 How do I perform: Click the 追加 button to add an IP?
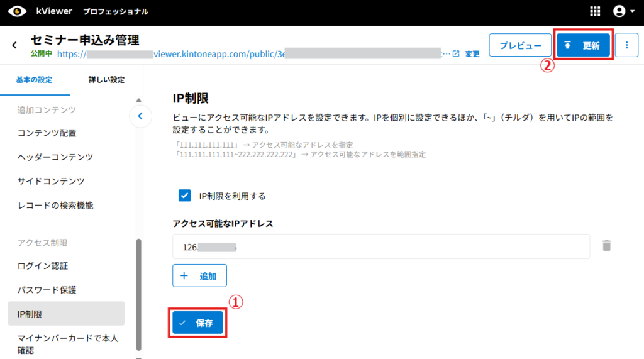199,276
